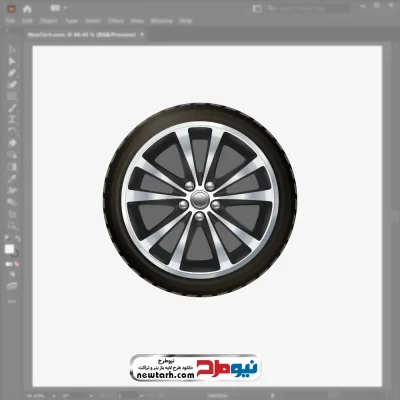Open the Edit menu
Screen dimensions: 400x400
(27, 21)
